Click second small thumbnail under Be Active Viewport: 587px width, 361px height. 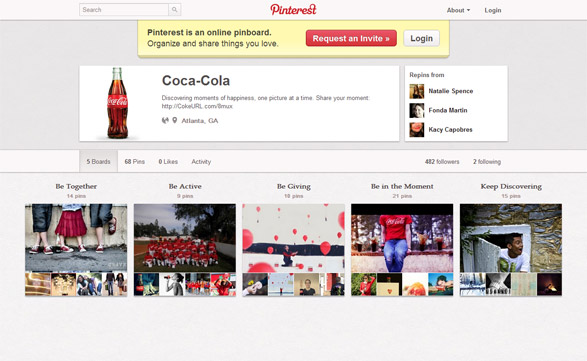(x=172, y=284)
